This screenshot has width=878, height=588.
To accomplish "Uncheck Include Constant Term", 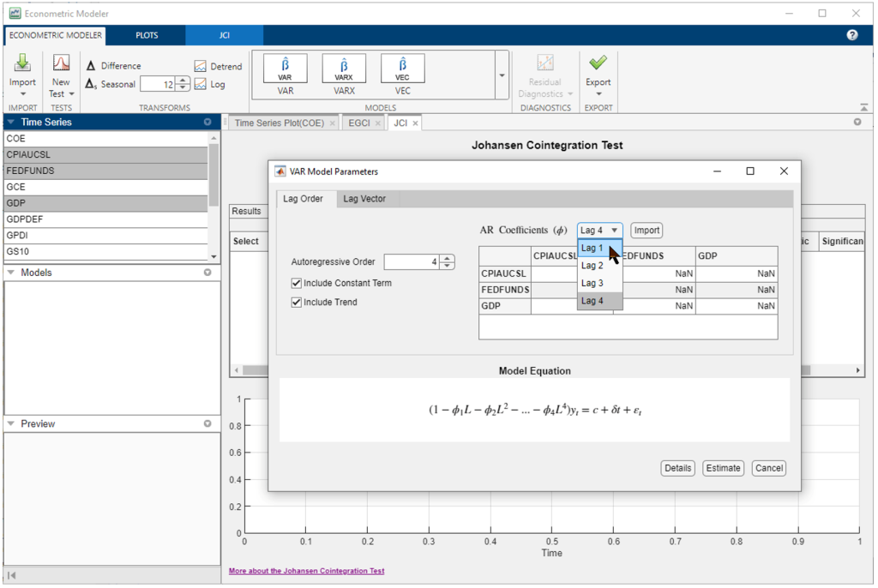I will click(297, 283).
